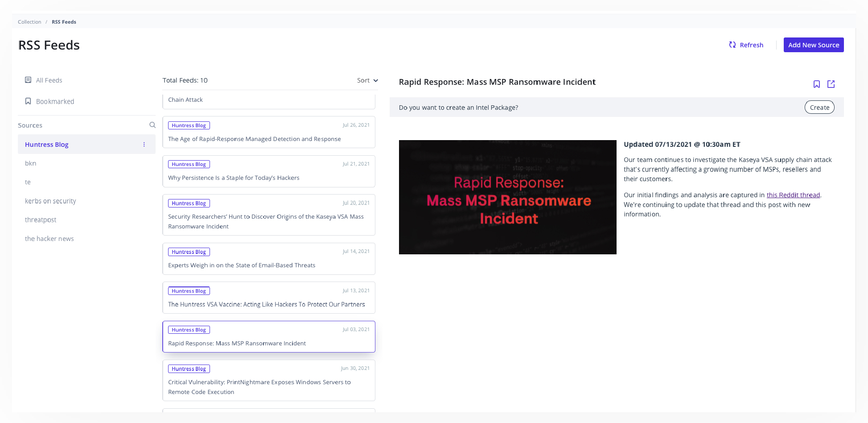Open Huntress VSA Vaccine feed card
The image size is (868, 423).
[x=269, y=298]
